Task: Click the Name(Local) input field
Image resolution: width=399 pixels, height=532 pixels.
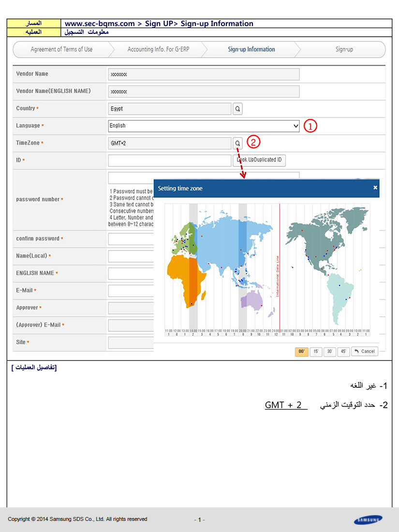Action: [x=131, y=256]
